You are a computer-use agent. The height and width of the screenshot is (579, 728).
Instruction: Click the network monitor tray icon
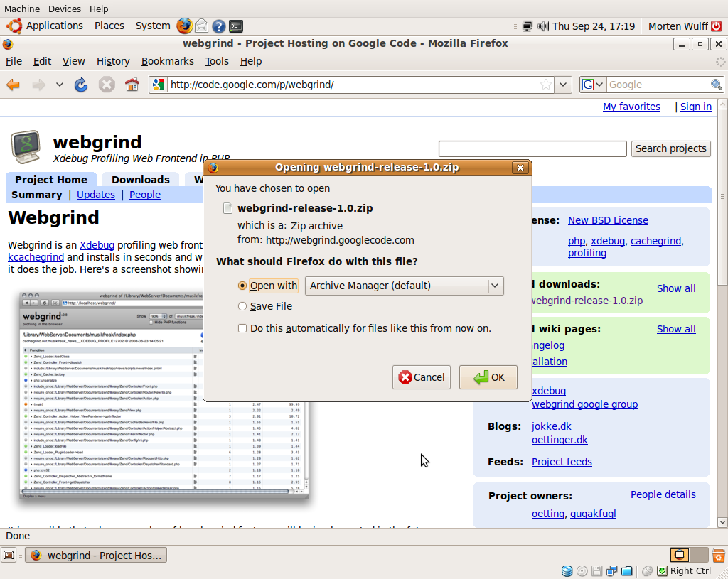point(528,26)
